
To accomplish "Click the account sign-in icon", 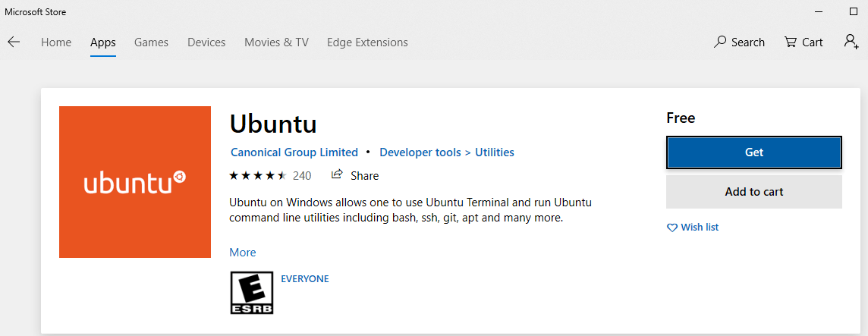I will (851, 42).
